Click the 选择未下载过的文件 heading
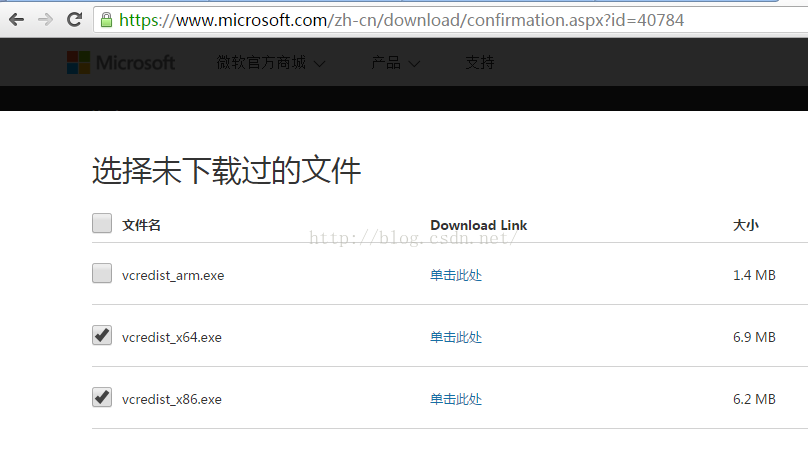 click(x=226, y=171)
